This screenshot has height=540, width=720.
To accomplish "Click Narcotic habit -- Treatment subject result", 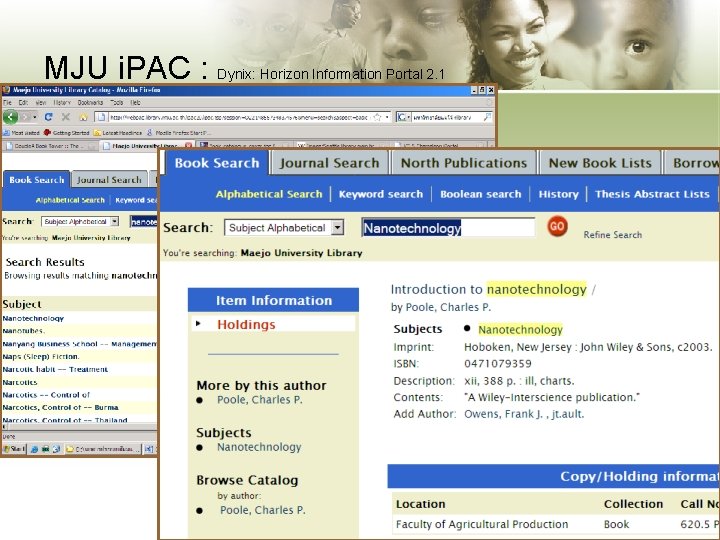I will 55,369.
